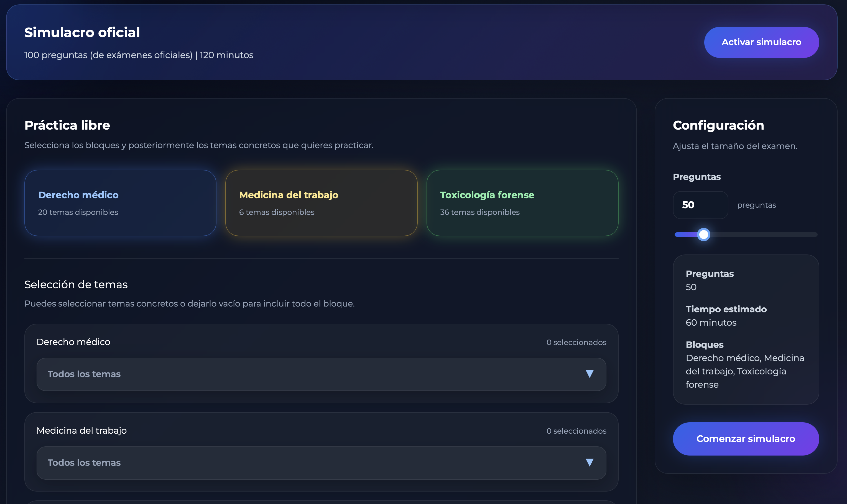The width and height of the screenshot is (847, 504).
Task: Click the Bloques label in summary
Action: click(x=705, y=344)
